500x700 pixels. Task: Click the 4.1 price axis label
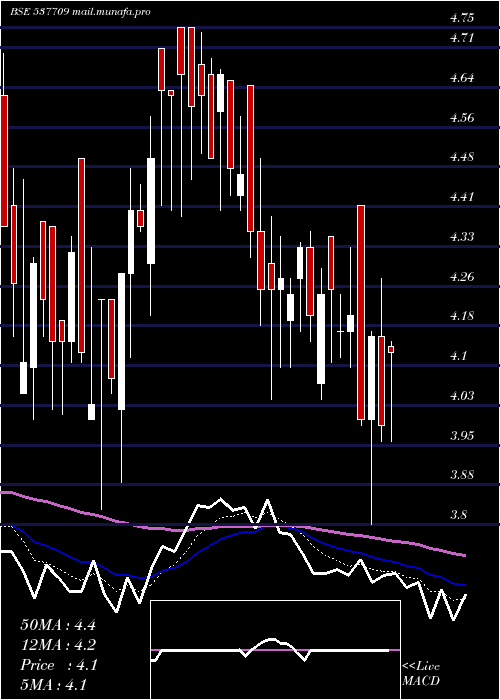(458, 356)
